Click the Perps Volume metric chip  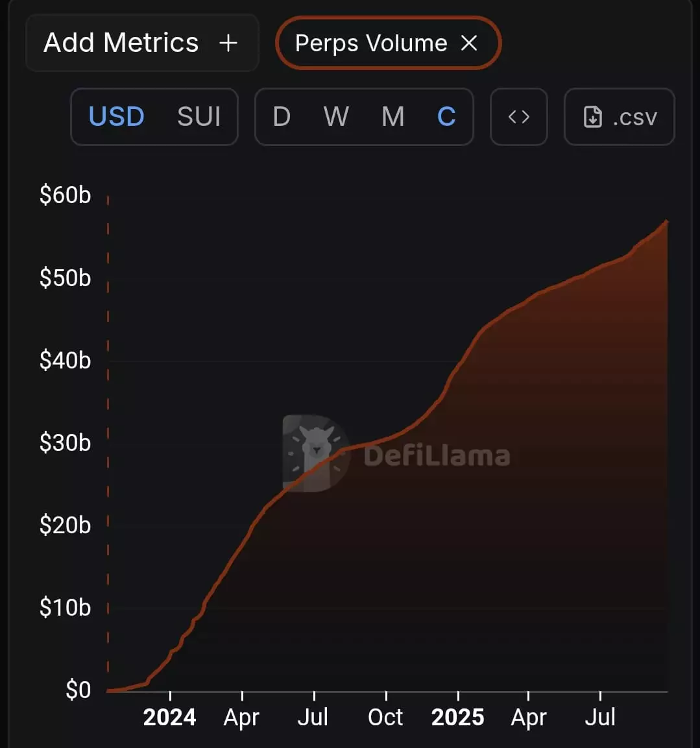pos(371,43)
